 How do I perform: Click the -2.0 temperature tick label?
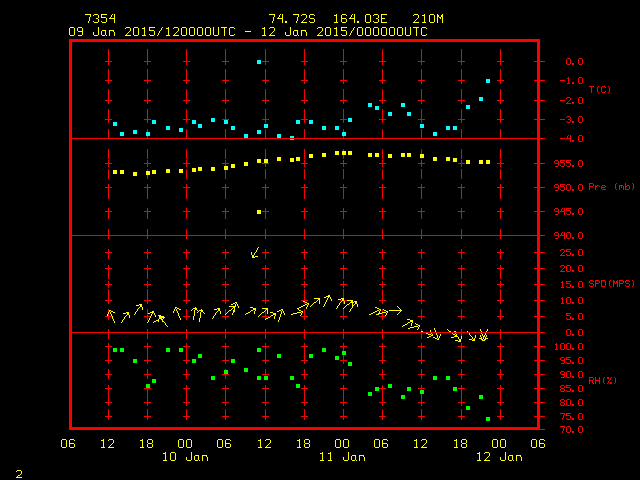pyautogui.click(x=571, y=101)
